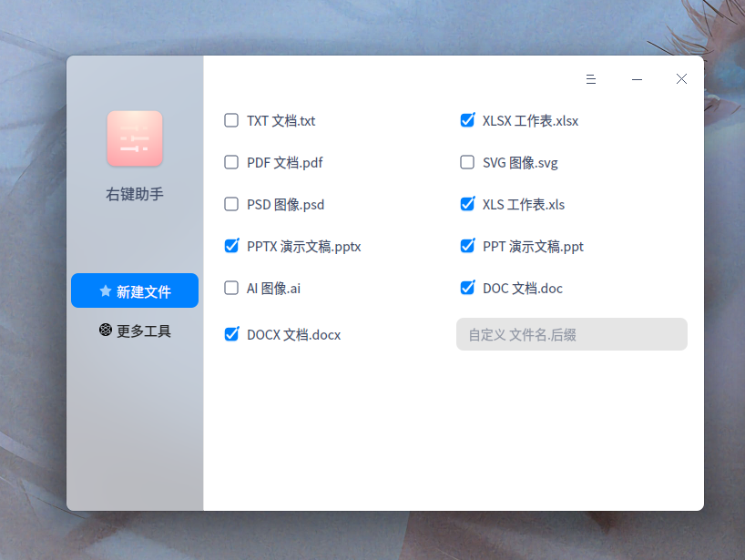Screen dimensions: 745x560
Task: Disable the DOCX 文档.docx checkbox
Action: click(231, 334)
